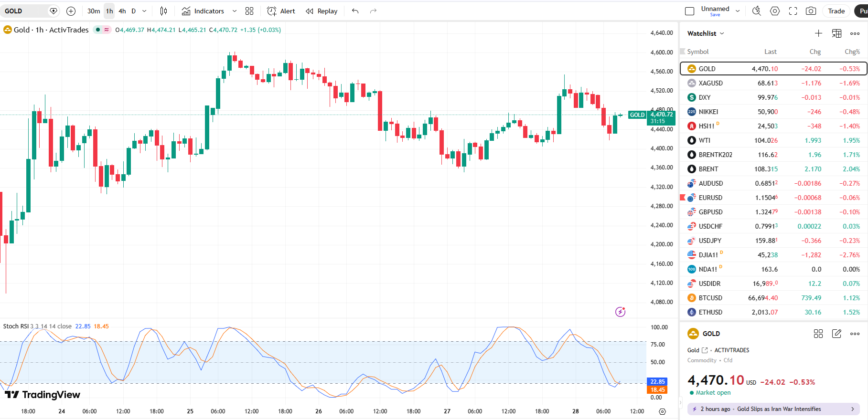Click the camera snapshot icon

[x=811, y=11]
